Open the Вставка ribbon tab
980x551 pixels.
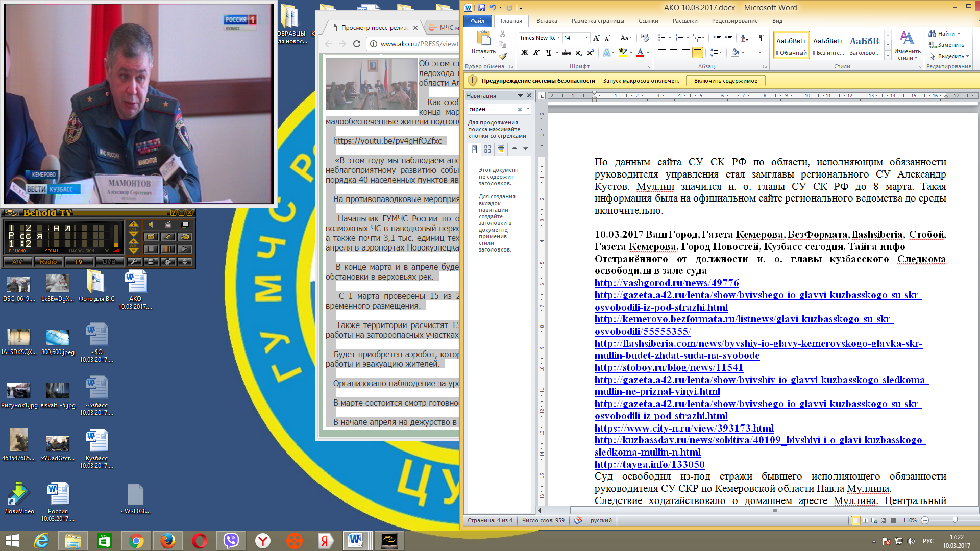(x=547, y=21)
